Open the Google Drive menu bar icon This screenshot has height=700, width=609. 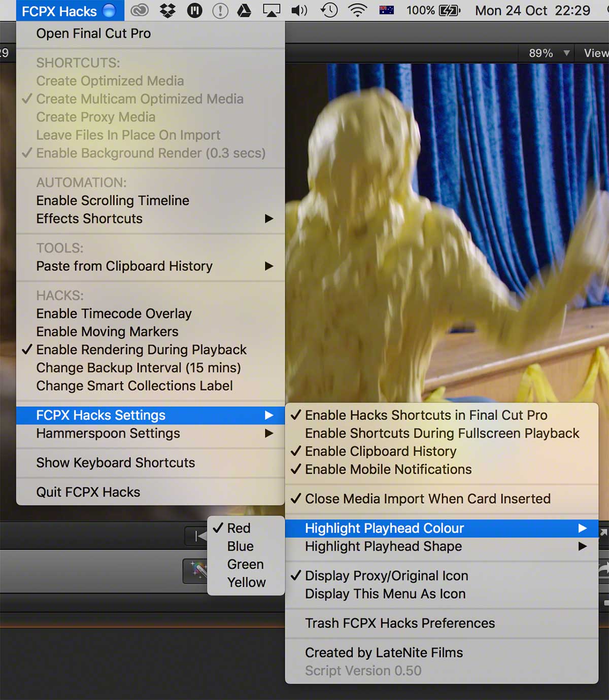pos(245,11)
